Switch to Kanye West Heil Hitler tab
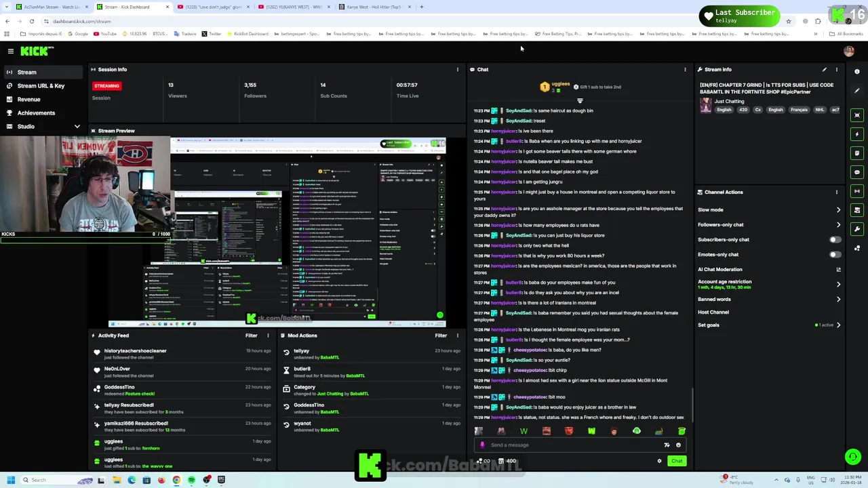Viewport: 868px width, 488px height. (x=374, y=7)
